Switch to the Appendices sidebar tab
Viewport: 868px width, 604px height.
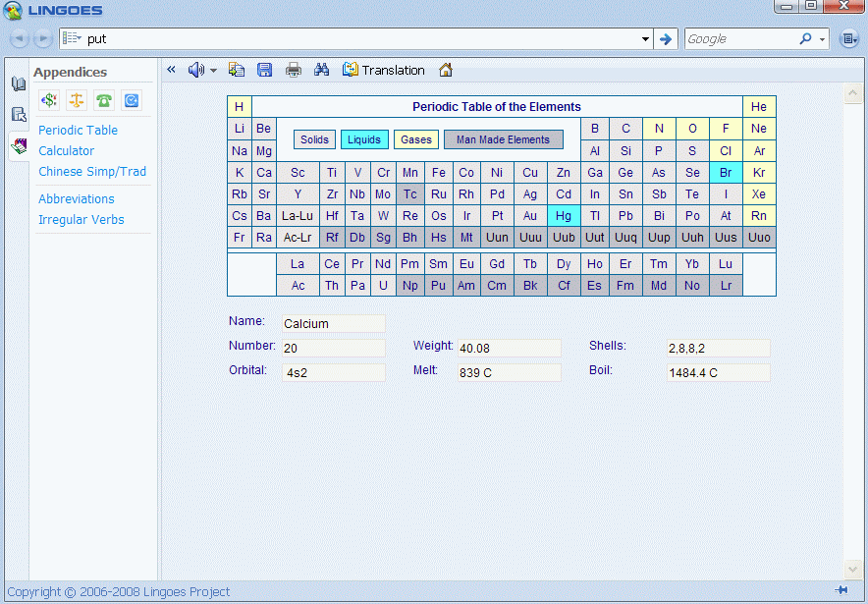pos(19,146)
